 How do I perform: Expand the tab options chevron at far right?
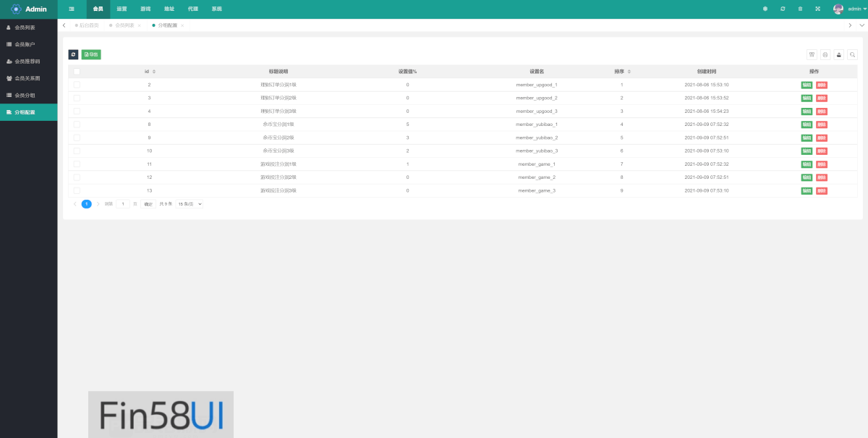[861, 25]
